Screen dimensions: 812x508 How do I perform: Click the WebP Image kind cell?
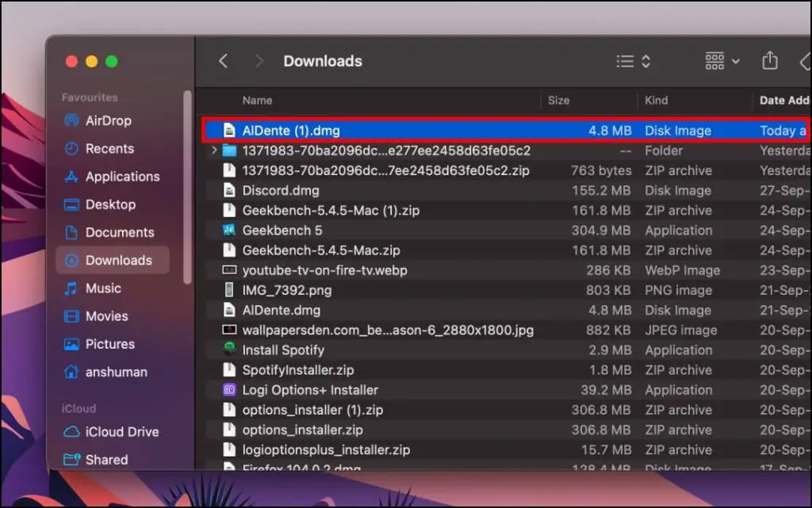click(682, 270)
